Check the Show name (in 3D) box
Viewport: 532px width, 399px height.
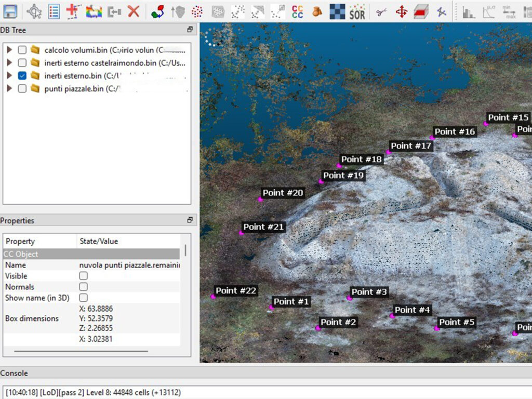tap(83, 298)
